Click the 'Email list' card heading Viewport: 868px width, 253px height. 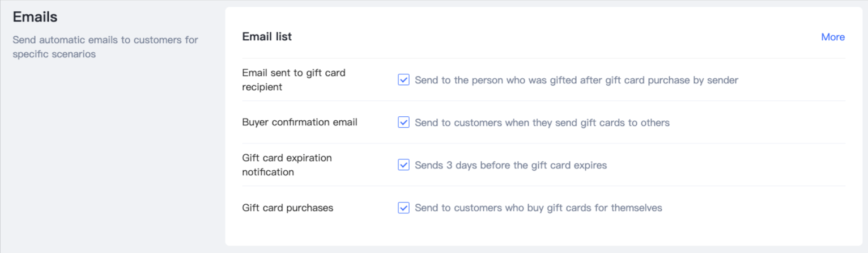coord(267,37)
